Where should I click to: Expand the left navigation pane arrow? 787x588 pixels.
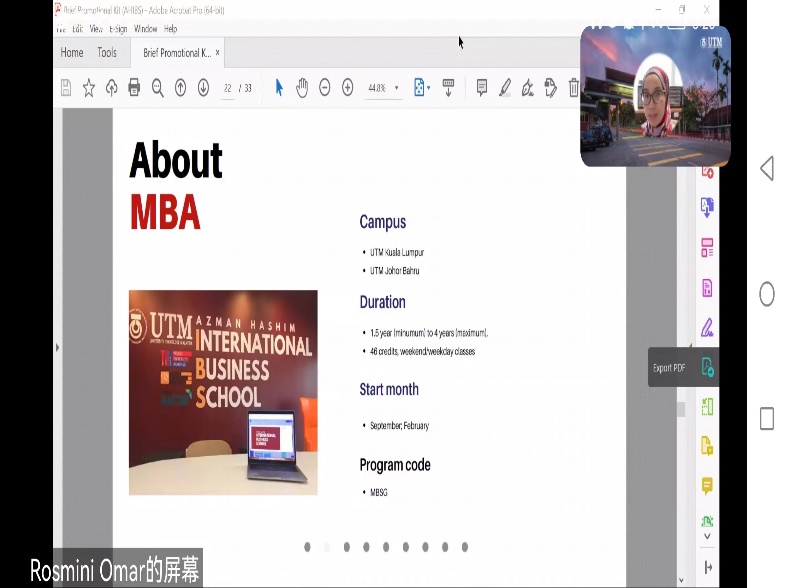click(57, 347)
